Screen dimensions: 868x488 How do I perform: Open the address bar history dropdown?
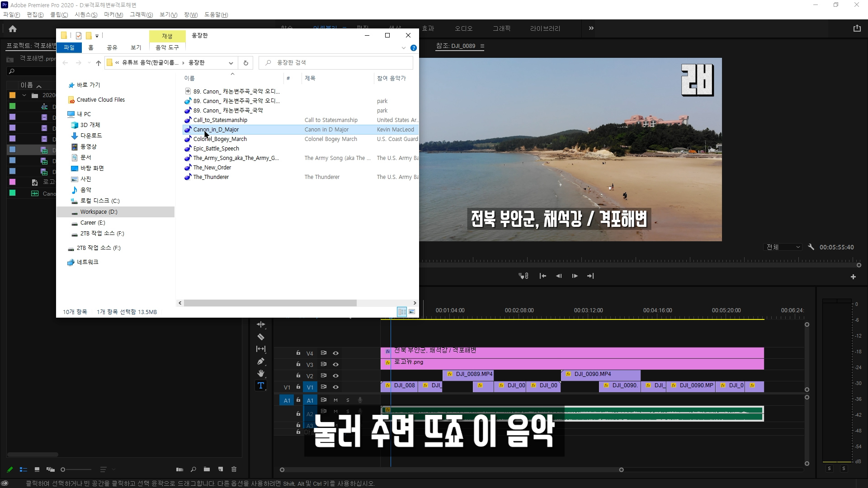tap(231, 63)
